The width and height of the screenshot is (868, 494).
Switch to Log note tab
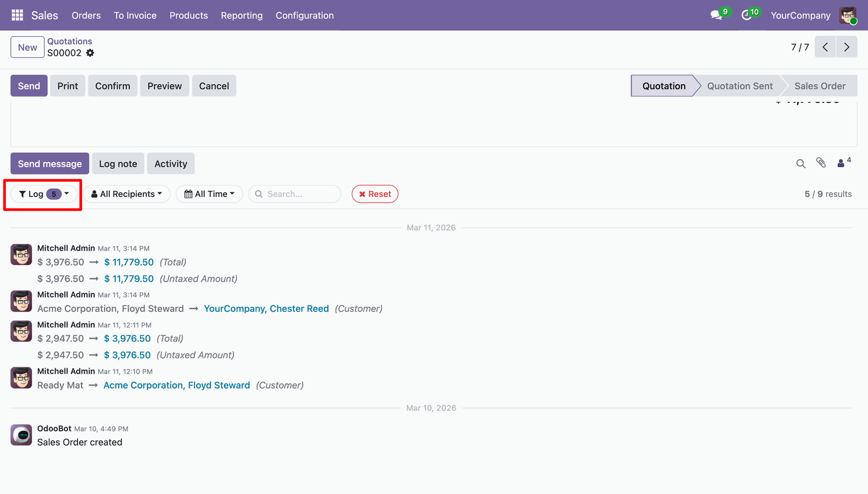pos(118,164)
